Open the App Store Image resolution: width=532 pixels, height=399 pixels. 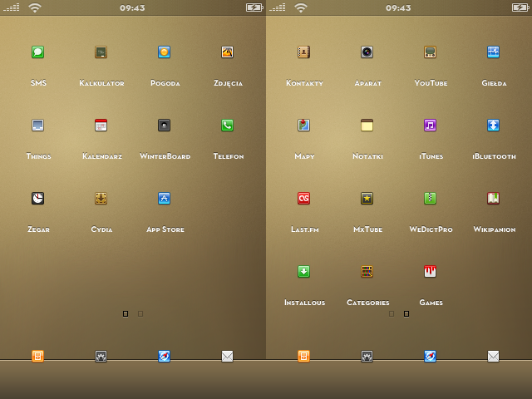165,199
